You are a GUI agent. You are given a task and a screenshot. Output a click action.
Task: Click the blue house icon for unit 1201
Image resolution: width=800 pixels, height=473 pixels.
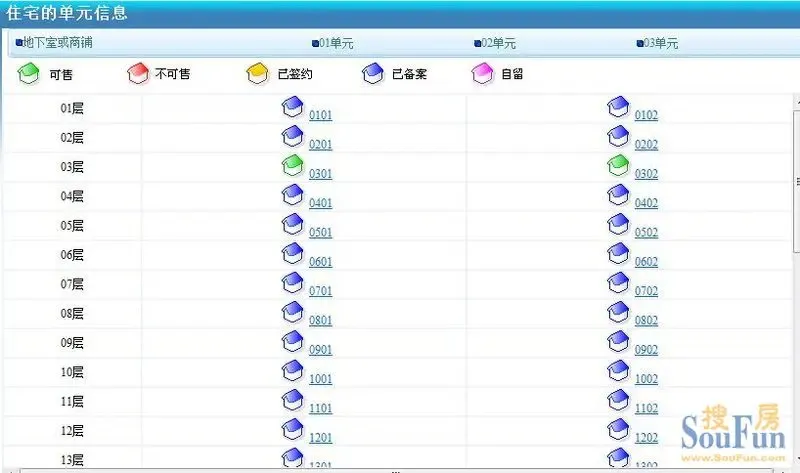point(293,430)
